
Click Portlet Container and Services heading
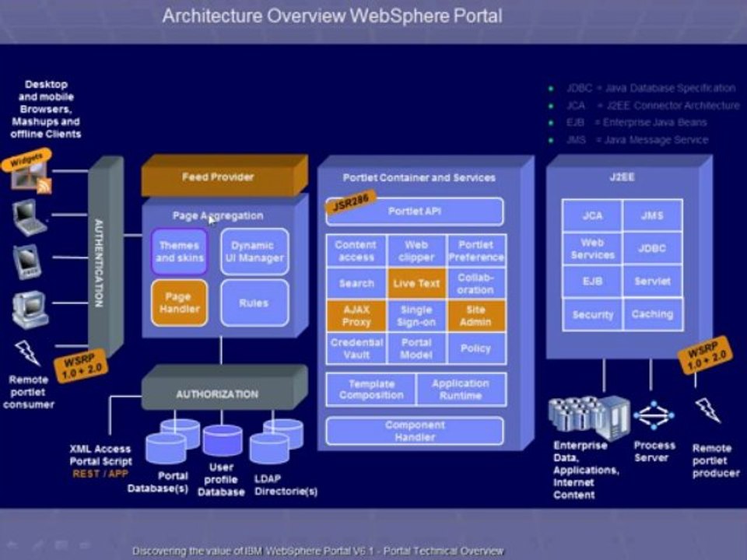click(419, 177)
